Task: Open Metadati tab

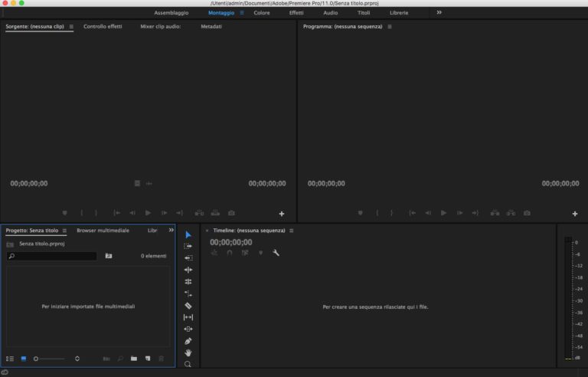Action: [211, 26]
